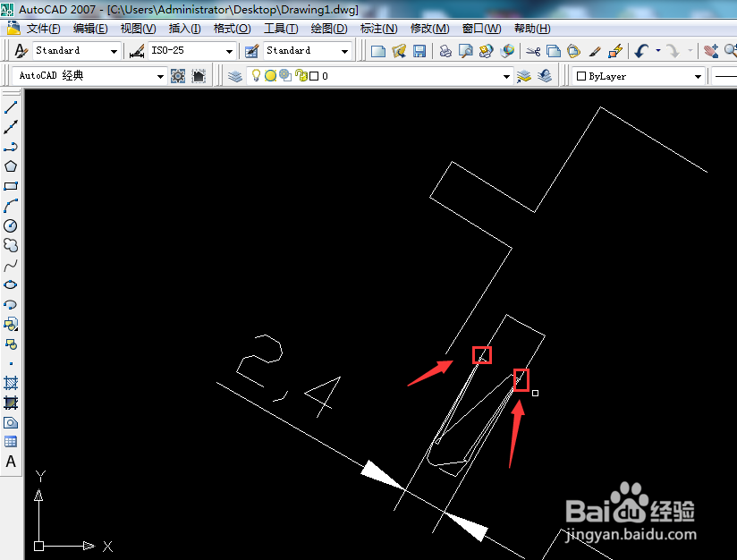737x560 pixels.
Task: Copy selection to clipboard
Action: click(x=554, y=51)
